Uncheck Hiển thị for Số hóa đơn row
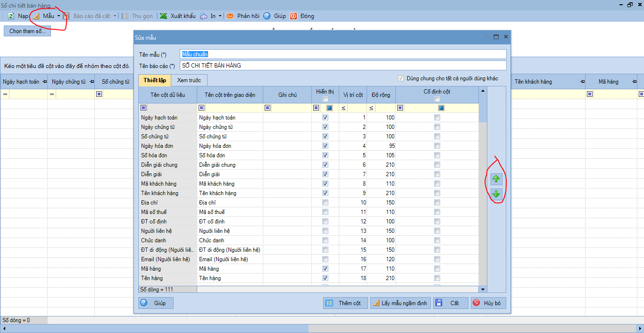The width and height of the screenshot is (644, 333). [325, 155]
